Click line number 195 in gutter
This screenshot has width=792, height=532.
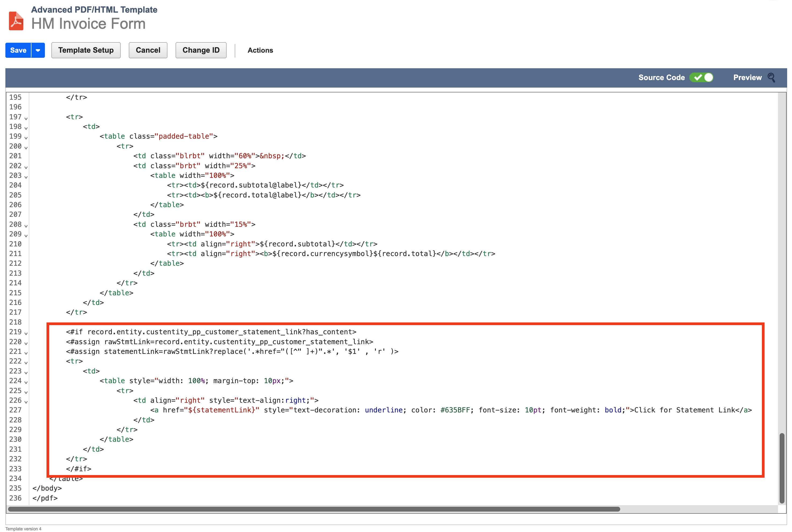click(15, 97)
